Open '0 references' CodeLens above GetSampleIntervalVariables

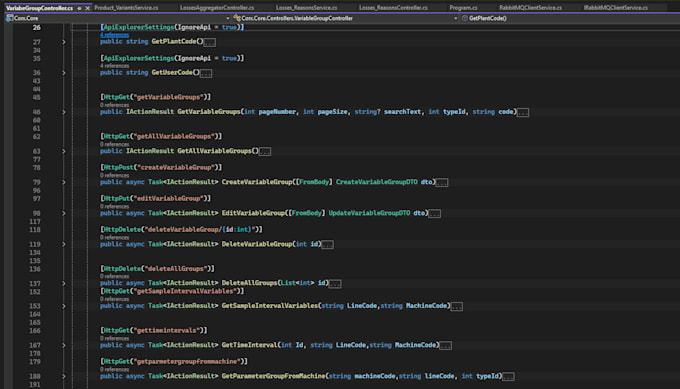[114, 299]
